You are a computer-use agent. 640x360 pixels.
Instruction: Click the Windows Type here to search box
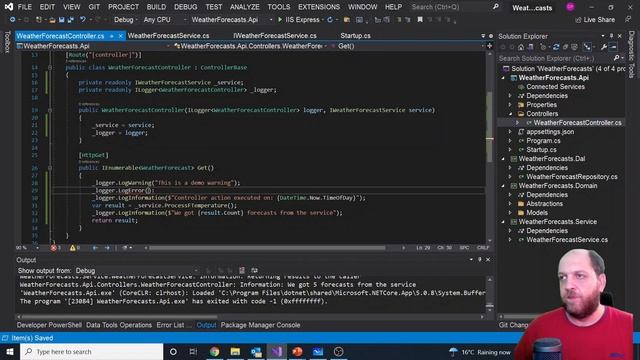91,351
